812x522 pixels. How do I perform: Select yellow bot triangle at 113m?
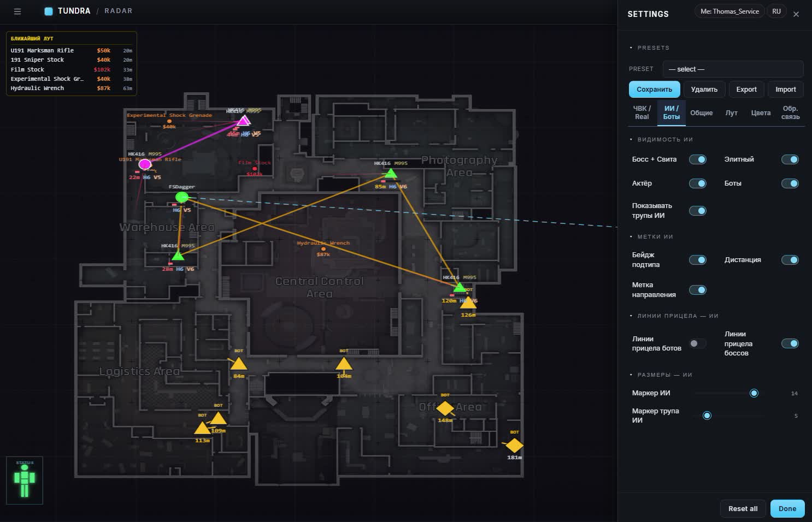202,428
